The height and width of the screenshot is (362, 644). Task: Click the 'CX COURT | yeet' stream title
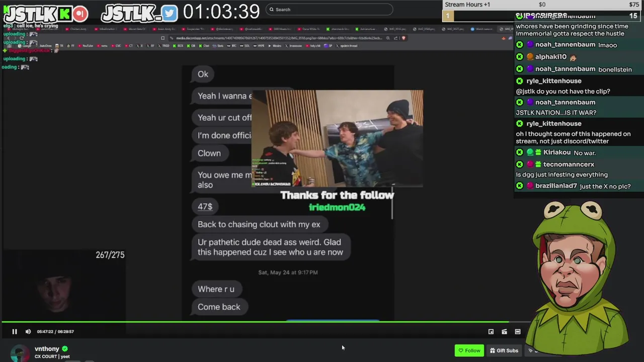click(x=52, y=356)
